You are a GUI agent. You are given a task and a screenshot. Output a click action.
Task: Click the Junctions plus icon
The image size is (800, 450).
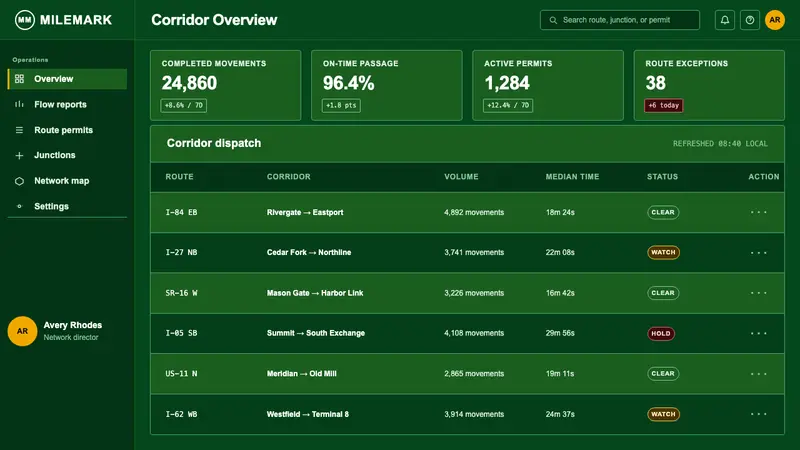(x=19, y=155)
